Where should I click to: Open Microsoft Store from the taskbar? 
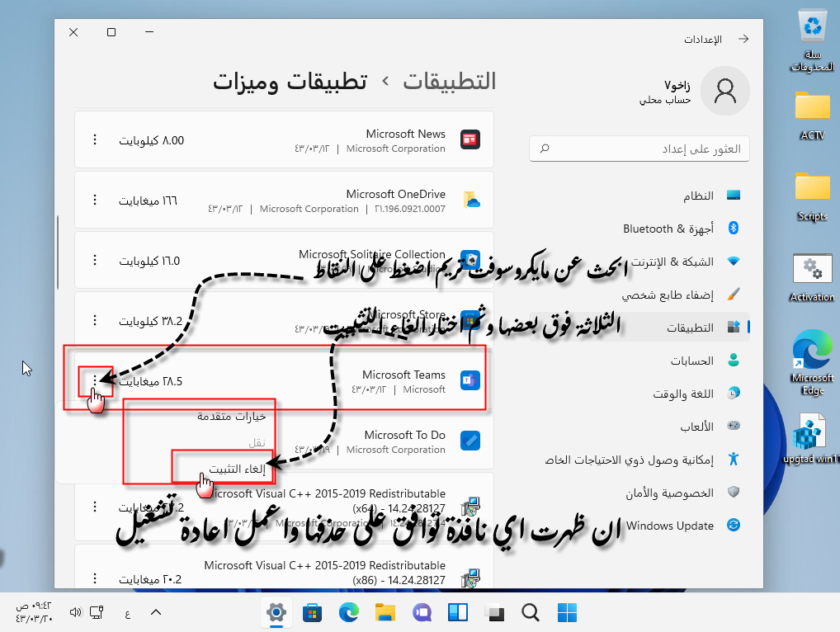(313, 612)
